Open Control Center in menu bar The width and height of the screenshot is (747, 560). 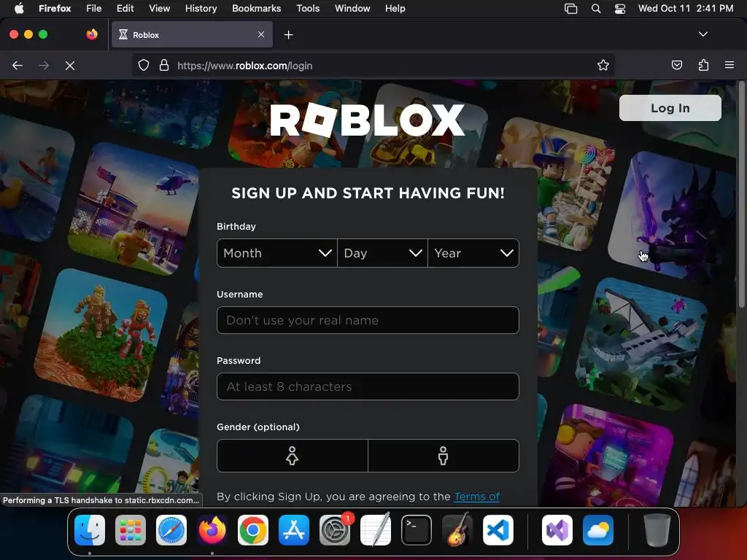click(x=620, y=8)
